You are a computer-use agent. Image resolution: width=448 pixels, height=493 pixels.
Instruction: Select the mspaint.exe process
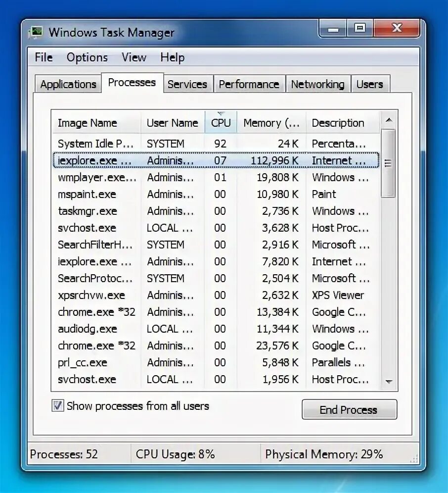[216, 194]
